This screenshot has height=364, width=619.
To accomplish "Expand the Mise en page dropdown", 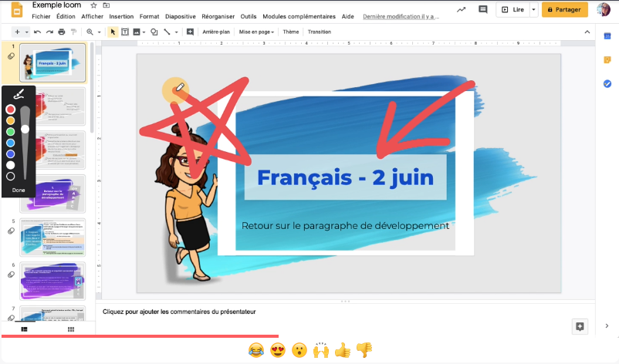I will click(256, 32).
